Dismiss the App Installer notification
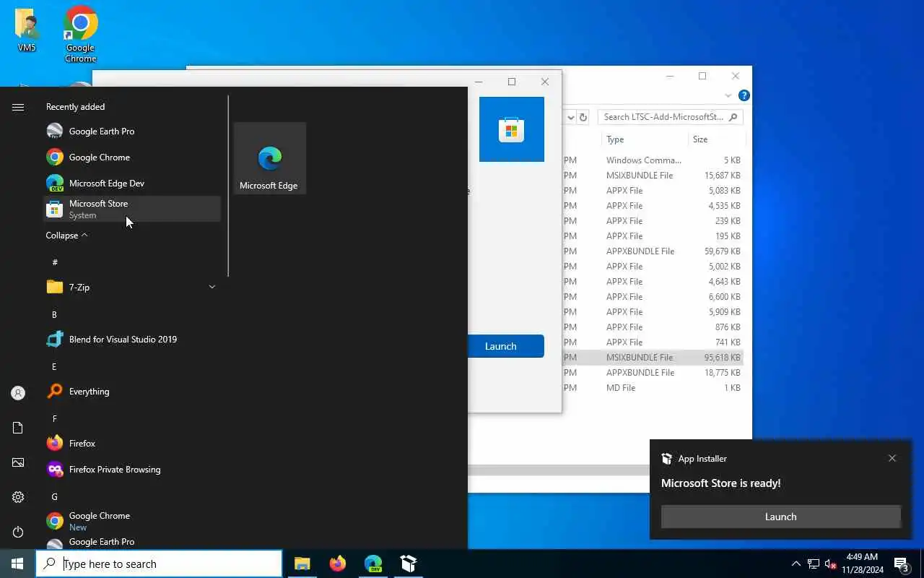This screenshot has width=924, height=578. point(892,458)
